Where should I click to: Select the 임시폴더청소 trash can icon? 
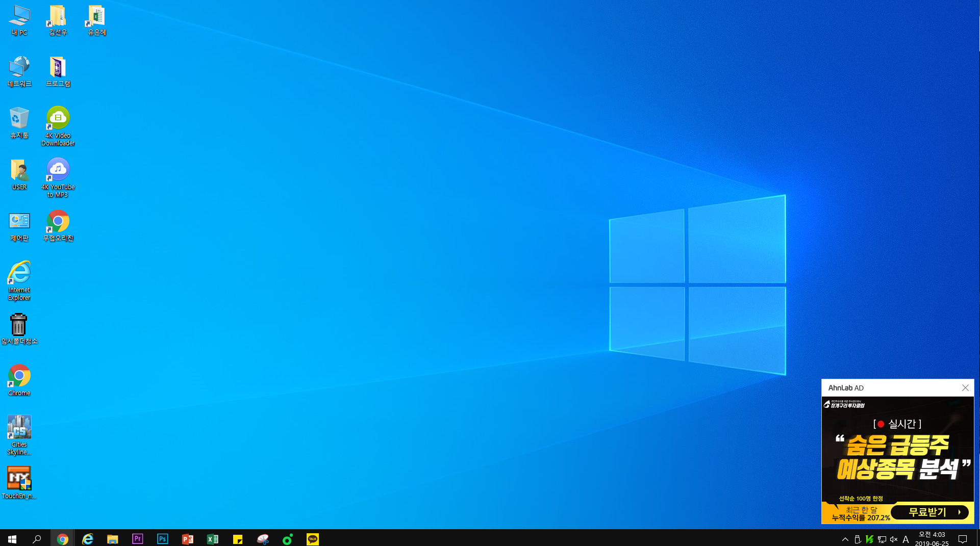(x=19, y=329)
